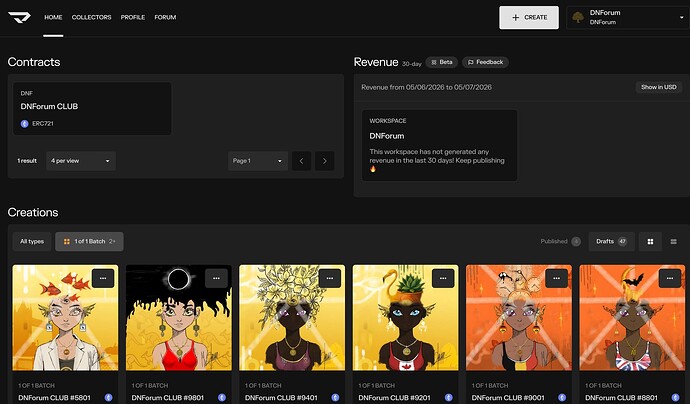The width and height of the screenshot is (690, 404).
Task: Show Published creations filter
Action: coord(561,241)
